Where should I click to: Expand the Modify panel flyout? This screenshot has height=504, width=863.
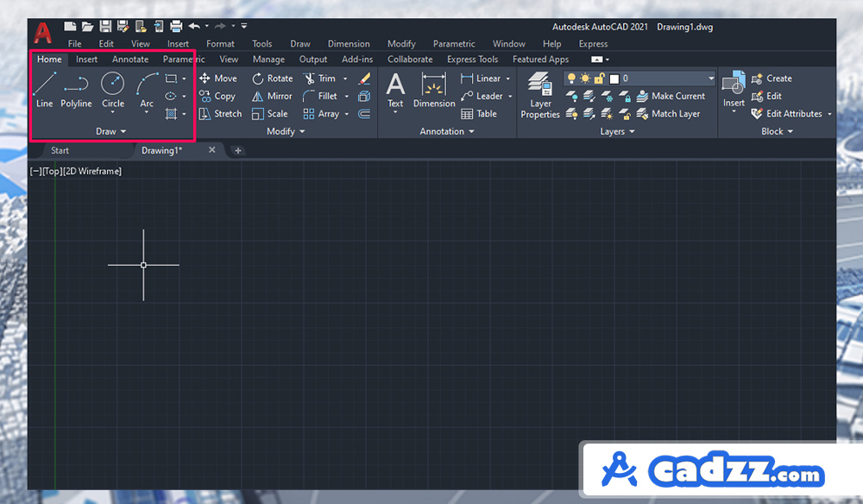(x=286, y=131)
